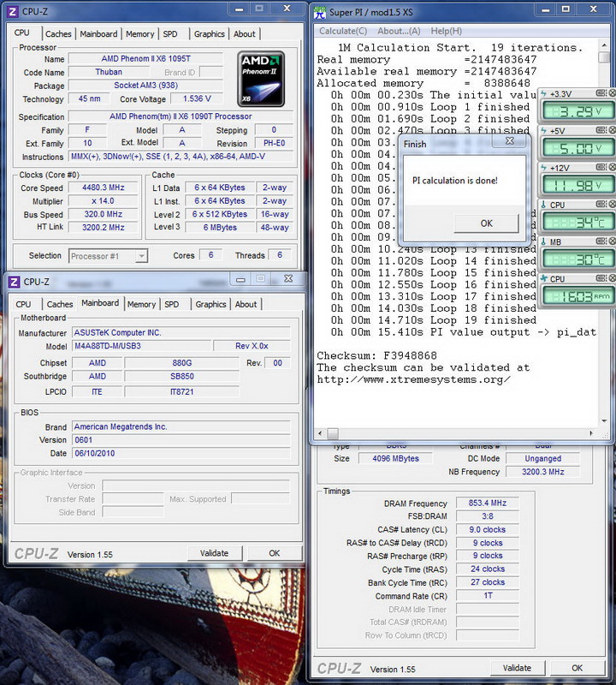Click the motherboard model M4A88TD-M/USB3
This screenshot has width=616, height=685.
141,346
